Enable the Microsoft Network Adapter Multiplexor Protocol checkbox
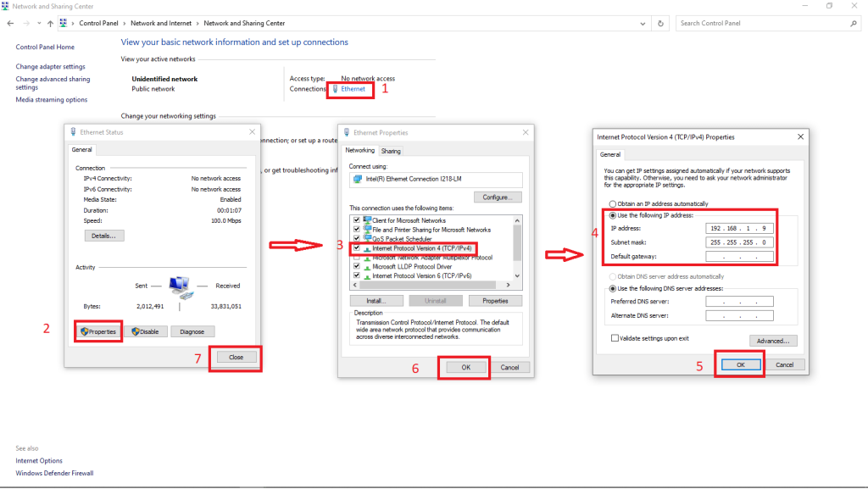This screenshot has height=489, width=868. pos(357,258)
